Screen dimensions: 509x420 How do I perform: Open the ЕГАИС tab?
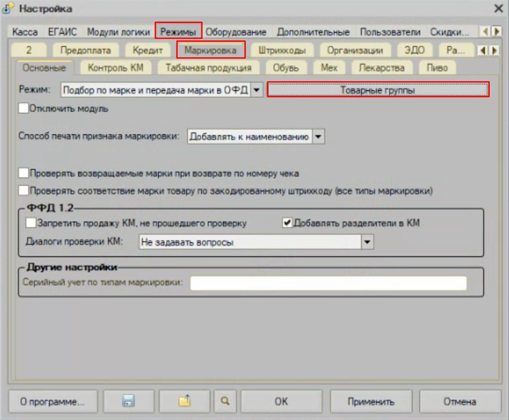(x=62, y=32)
